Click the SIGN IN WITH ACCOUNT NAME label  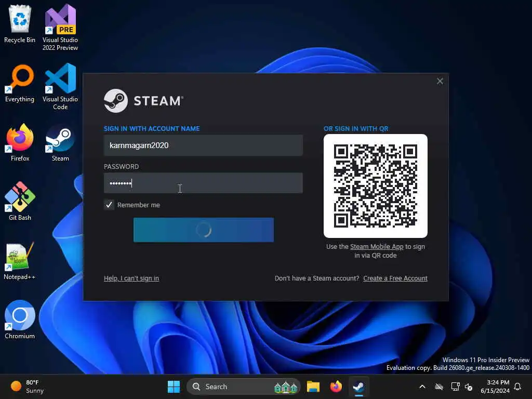pyautogui.click(x=152, y=129)
